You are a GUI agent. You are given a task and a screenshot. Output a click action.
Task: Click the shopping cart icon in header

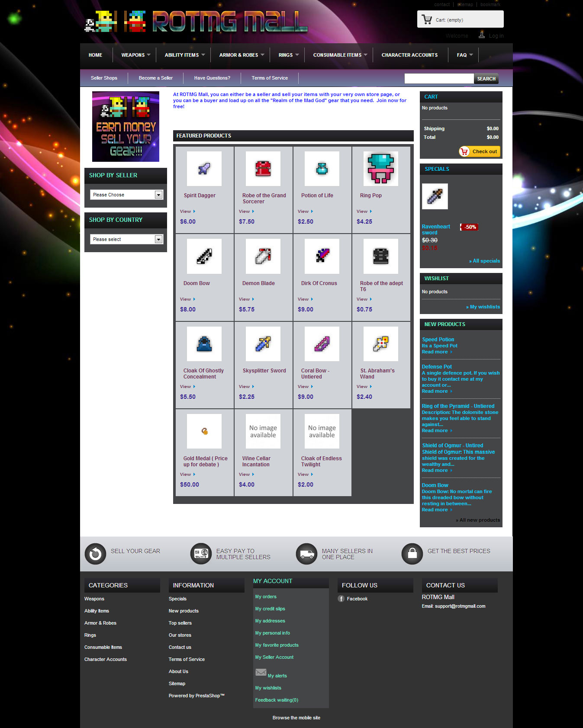[427, 19]
